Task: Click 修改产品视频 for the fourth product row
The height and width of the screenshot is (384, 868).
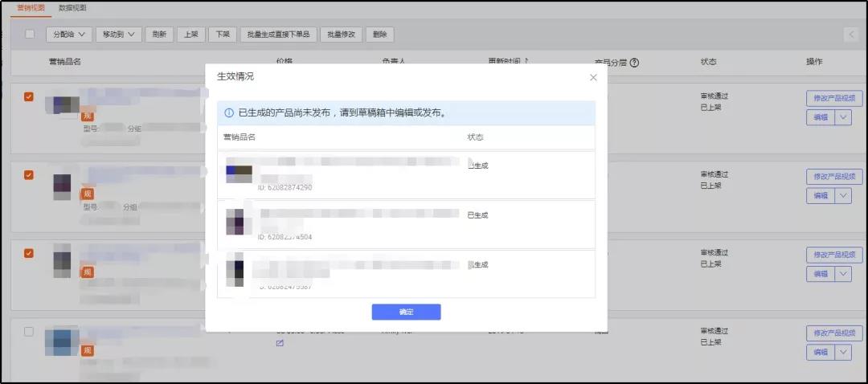Action: pyautogui.click(x=834, y=333)
